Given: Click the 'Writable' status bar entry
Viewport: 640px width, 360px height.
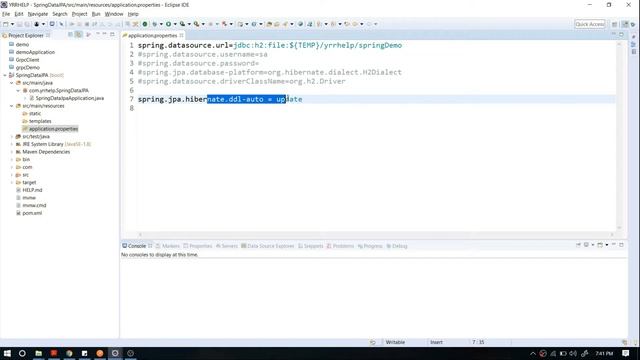Looking at the screenshot, I should click(395, 342).
